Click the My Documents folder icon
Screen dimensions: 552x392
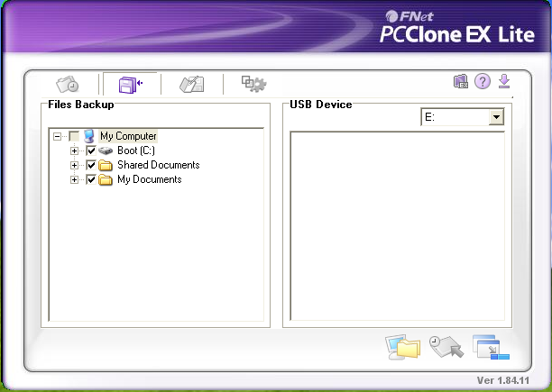(x=106, y=179)
